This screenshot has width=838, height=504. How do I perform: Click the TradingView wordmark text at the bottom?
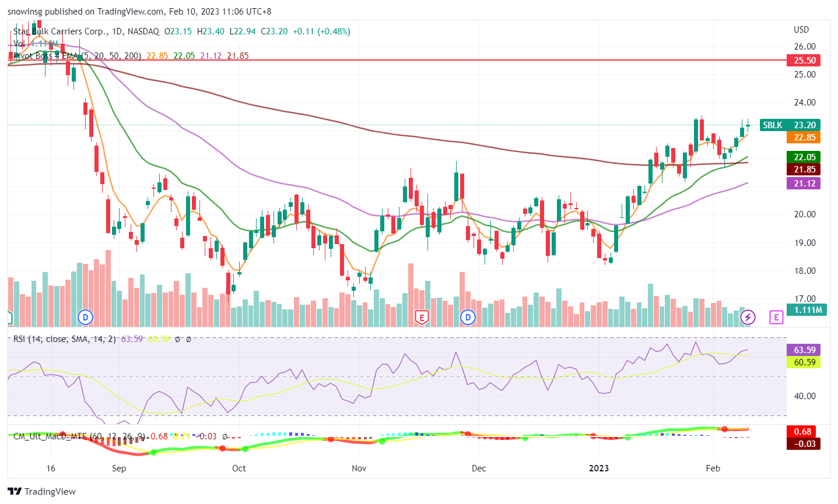pos(50,492)
